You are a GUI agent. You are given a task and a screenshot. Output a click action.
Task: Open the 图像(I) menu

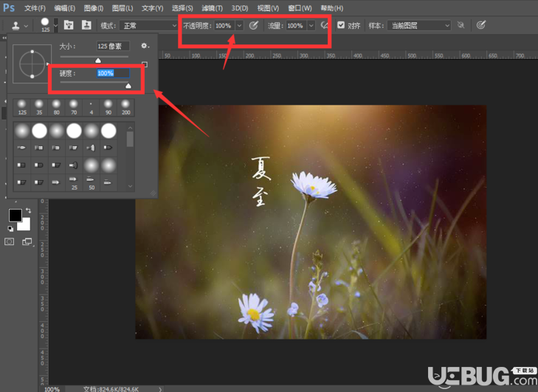click(93, 8)
